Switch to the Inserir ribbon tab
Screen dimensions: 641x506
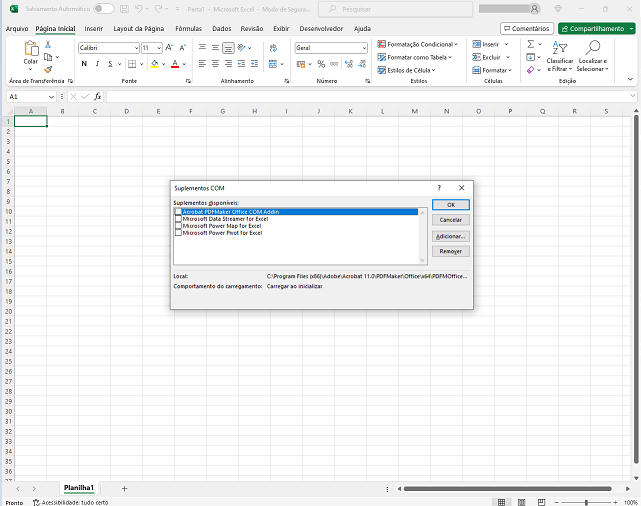[94, 29]
